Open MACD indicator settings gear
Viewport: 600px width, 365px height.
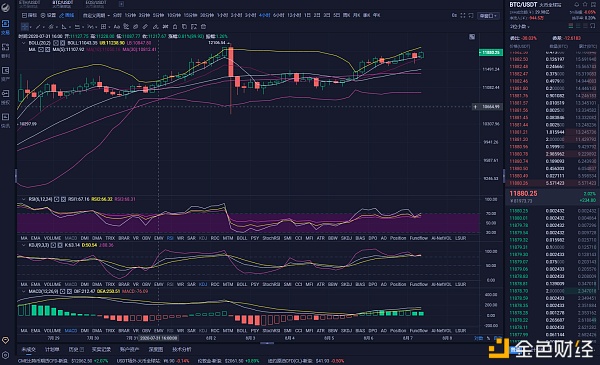[63, 292]
